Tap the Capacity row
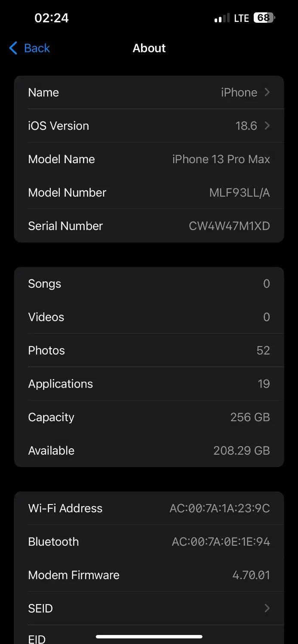The width and height of the screenshot is (298, 644). tap(149, 417)
